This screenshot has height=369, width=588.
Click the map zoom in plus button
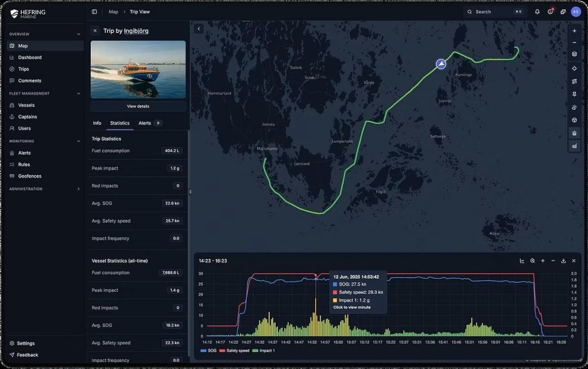[x=574, y=31]
